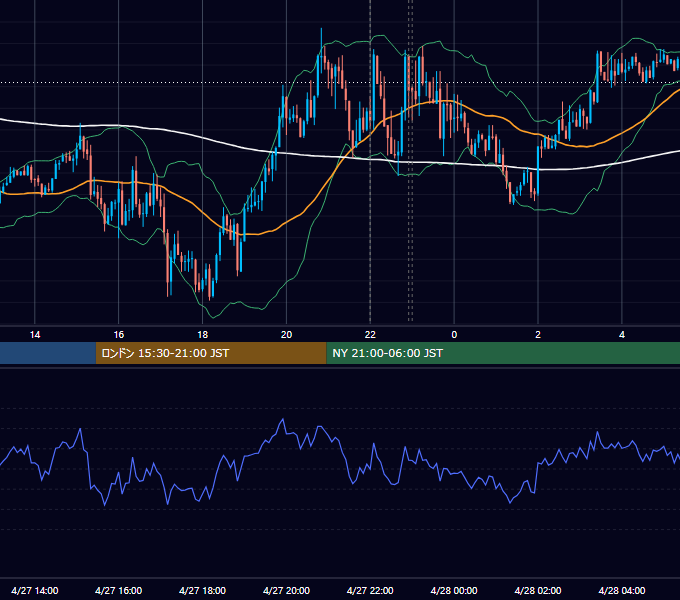The image size is (680, 600).
Task: Click the '14' hour axis label
Action: (35, 335)
